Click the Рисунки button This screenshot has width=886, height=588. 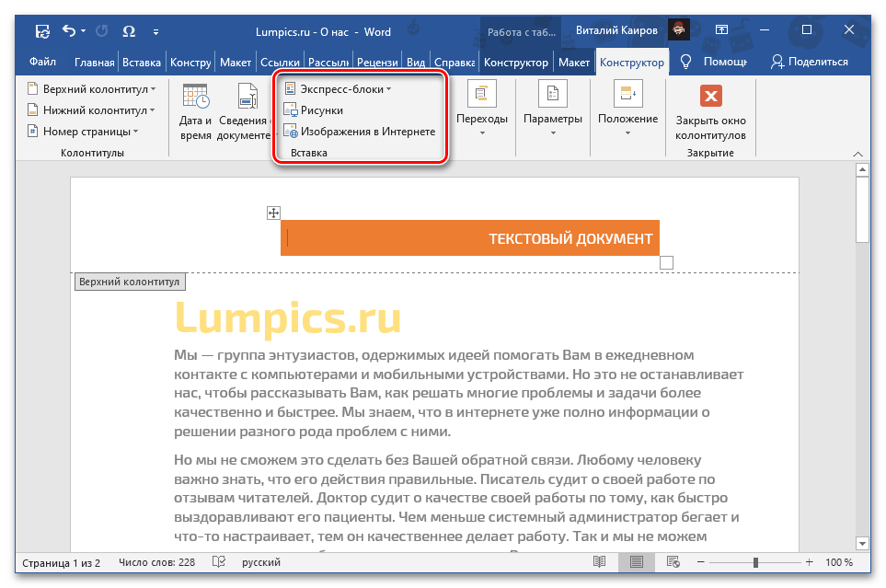[313, 110]
